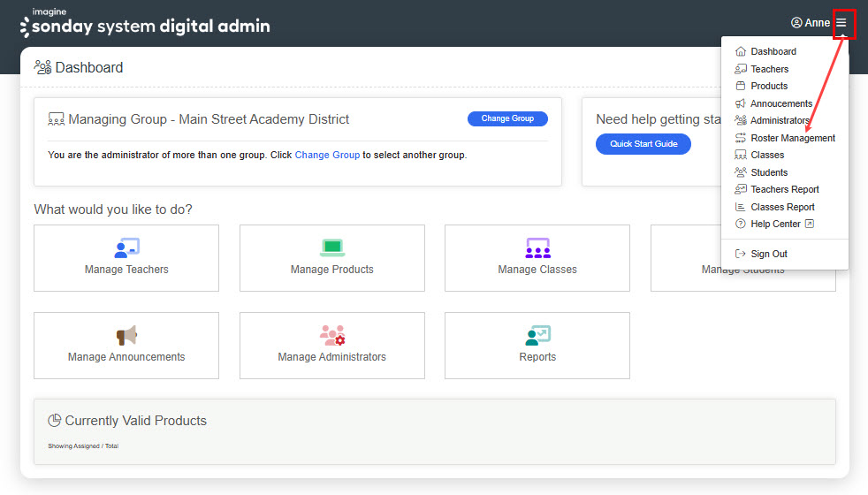Choose Sign Out from the menu

pos(769,254)
